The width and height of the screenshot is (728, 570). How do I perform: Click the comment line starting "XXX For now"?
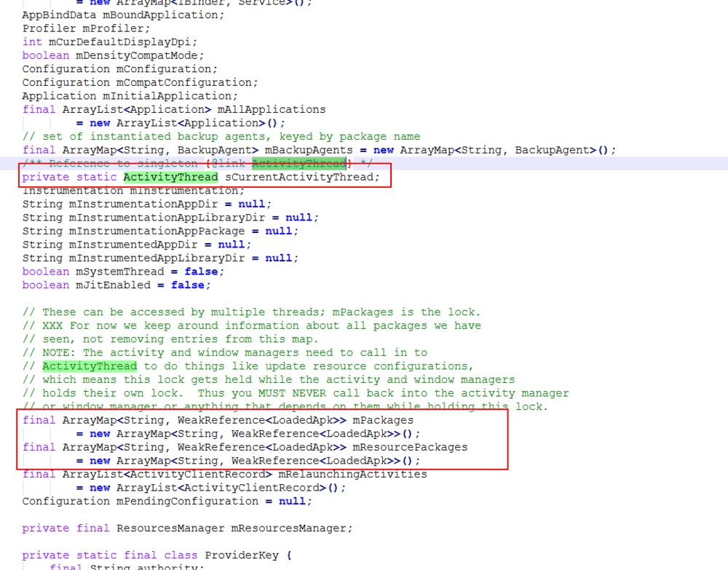[251, 325]
